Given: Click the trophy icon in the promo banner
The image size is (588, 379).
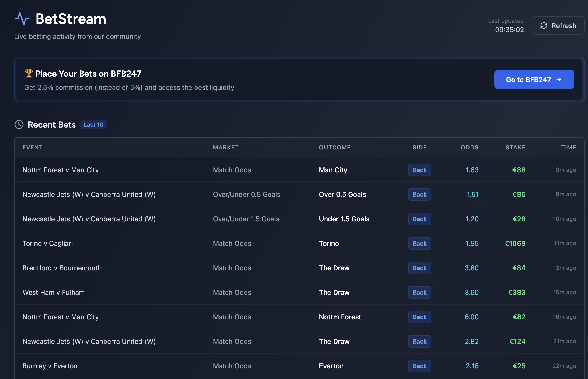Looking at the screenshot, I should [28, 73].
